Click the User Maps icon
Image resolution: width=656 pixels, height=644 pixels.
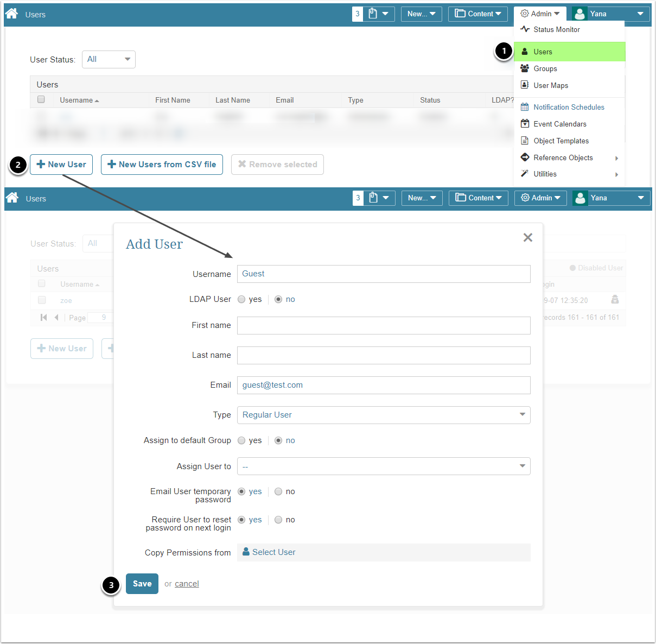[525, 85]
